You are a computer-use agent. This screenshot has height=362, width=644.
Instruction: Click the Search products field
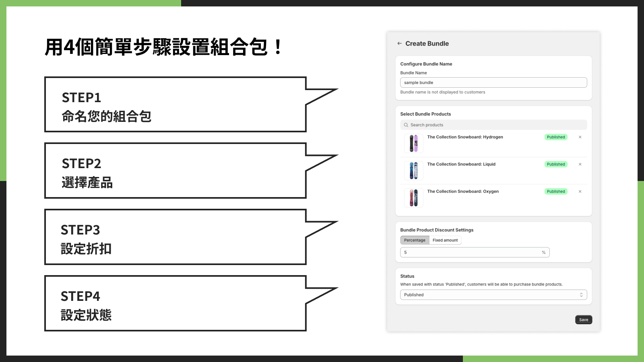[493, 125]
